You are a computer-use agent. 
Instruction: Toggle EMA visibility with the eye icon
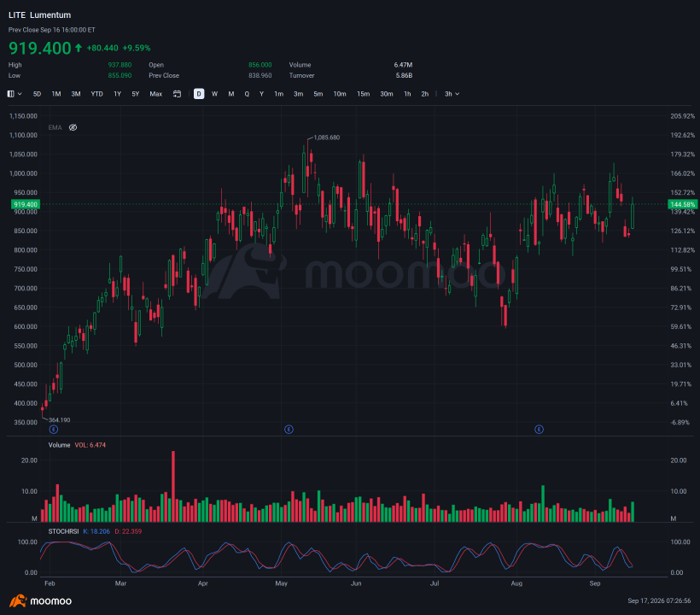tap(73, 128)
